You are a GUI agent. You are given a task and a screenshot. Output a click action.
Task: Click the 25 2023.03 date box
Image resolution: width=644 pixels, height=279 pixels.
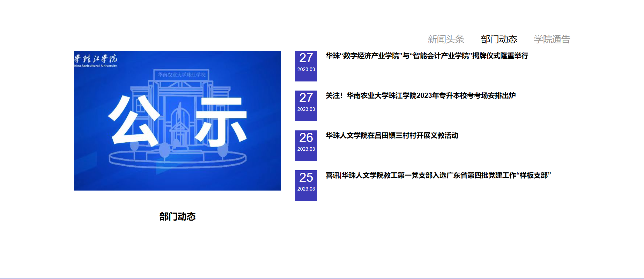tap(306, 186)
